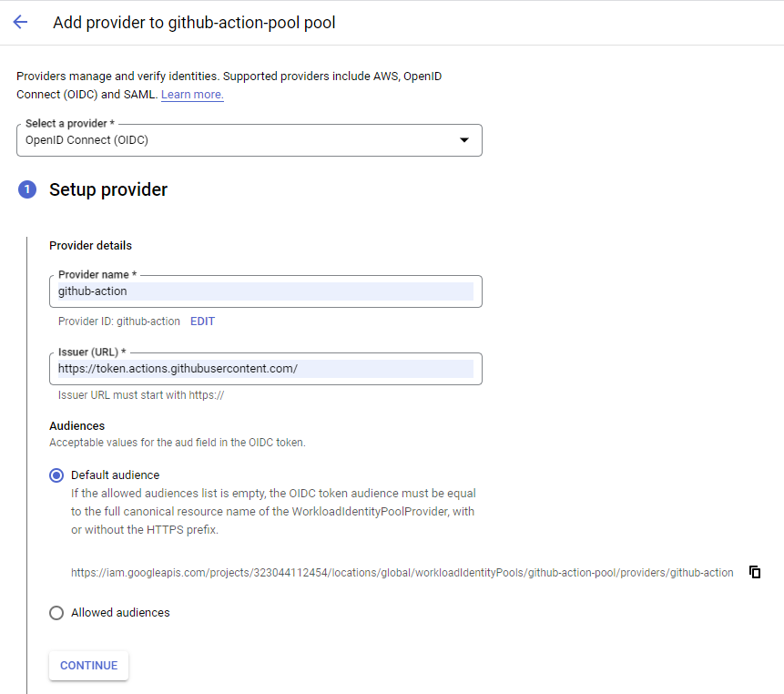784x694 pixels.
Task: Click the Audiences section heading
Action: click(77, 426)
